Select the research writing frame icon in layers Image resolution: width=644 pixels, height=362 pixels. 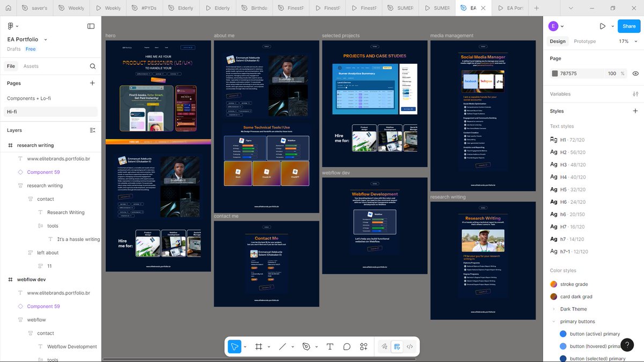coord(10,145)
